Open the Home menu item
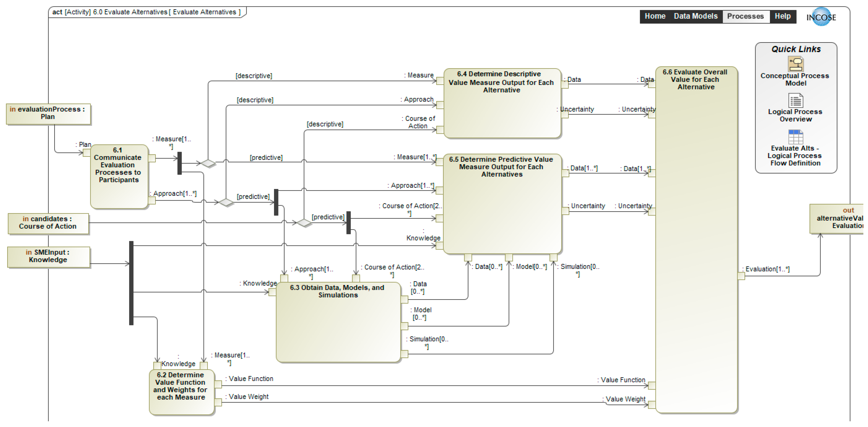This screenshot has width=868, height=427. pyautogui.click(x=655, y=16)
